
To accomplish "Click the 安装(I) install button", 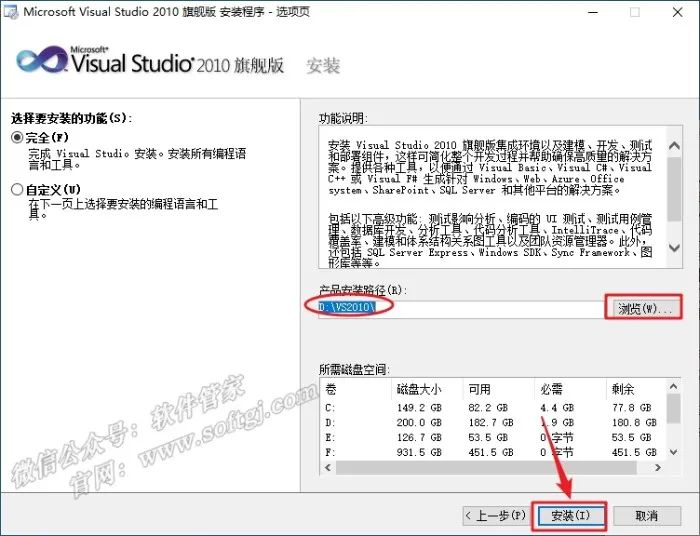I will [570, 515].
